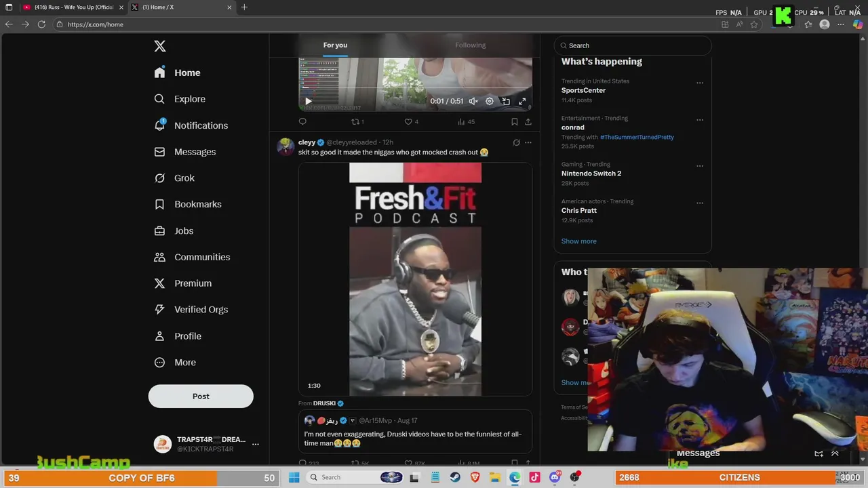868x488 pixels.
Task: Switch to the For you tab
Action: [x=335, y=45]
